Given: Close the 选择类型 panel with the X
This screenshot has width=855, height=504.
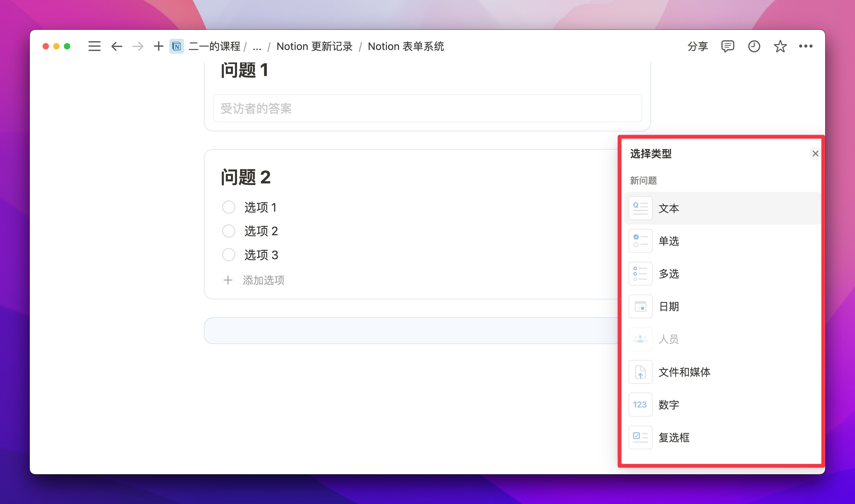Looking at the screenshot, I should pyautogui.click(x=815, y=153).
